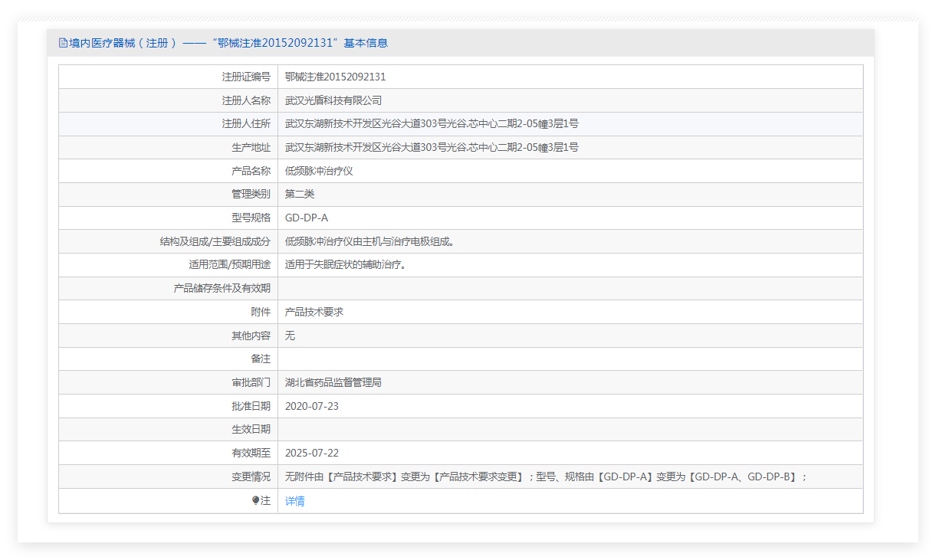Select registrant name 武汉光盾科技有限公司
The image size is (936, 560).
(x=333, y=100)
